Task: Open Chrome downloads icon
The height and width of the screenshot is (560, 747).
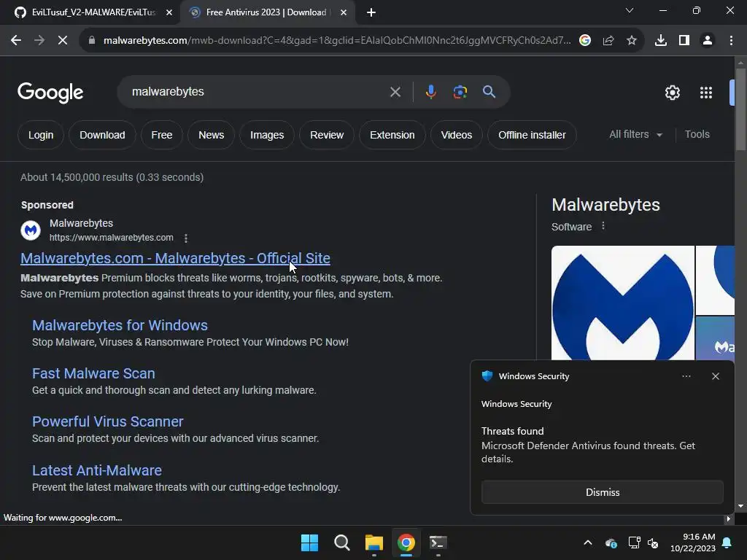Action: (x=661, y=41)
